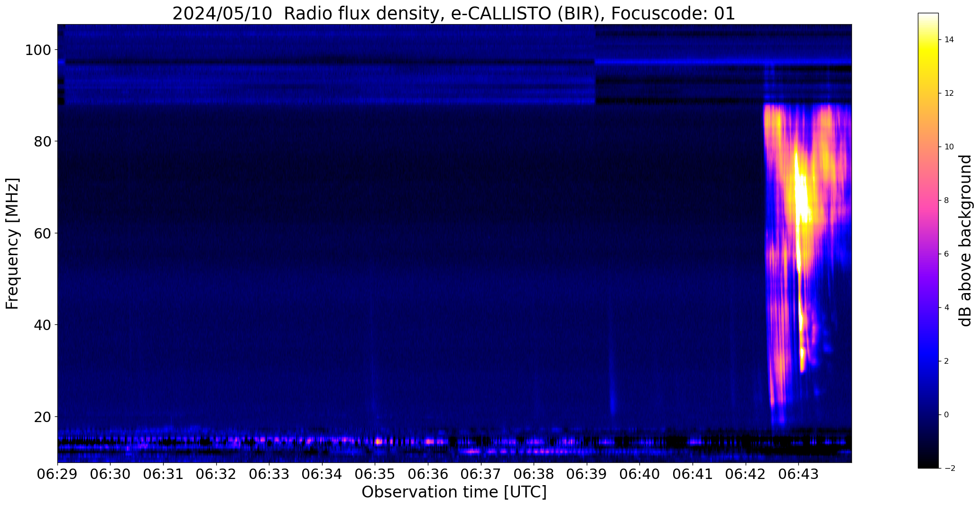Click the 06:37 time tick label

pos(481,474)
